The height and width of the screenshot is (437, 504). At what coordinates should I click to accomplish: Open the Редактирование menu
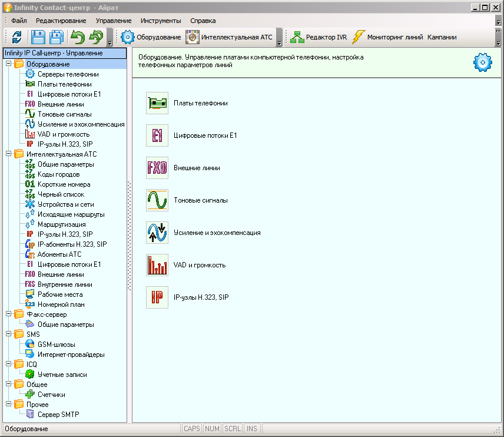click(x=61, y=21)
